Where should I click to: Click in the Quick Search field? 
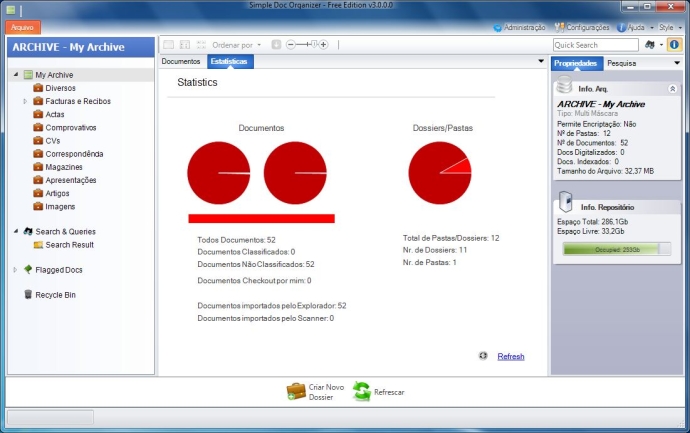[595, 45]
